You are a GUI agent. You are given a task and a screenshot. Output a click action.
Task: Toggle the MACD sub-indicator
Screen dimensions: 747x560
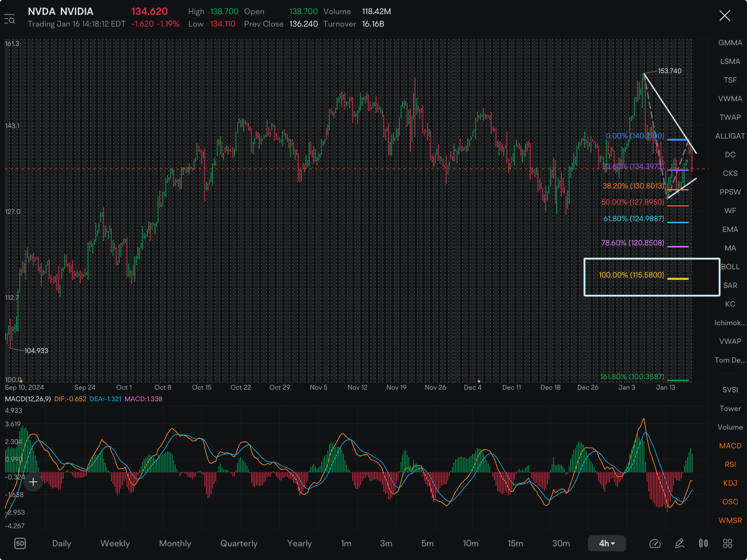[730, 446]
